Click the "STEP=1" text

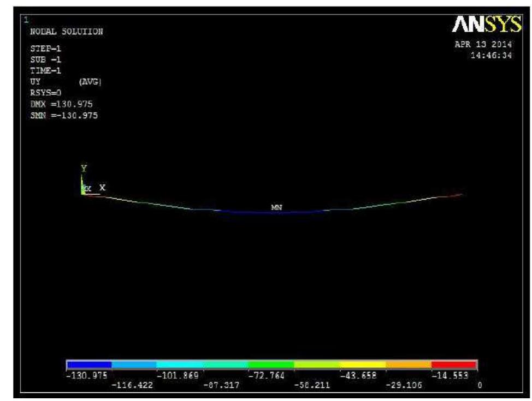[45, 49]
